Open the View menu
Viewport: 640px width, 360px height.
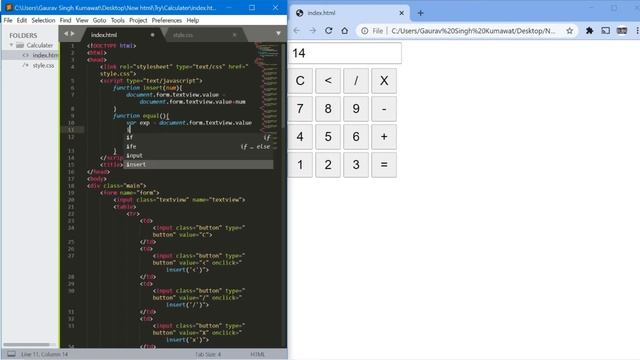[82, 20]
